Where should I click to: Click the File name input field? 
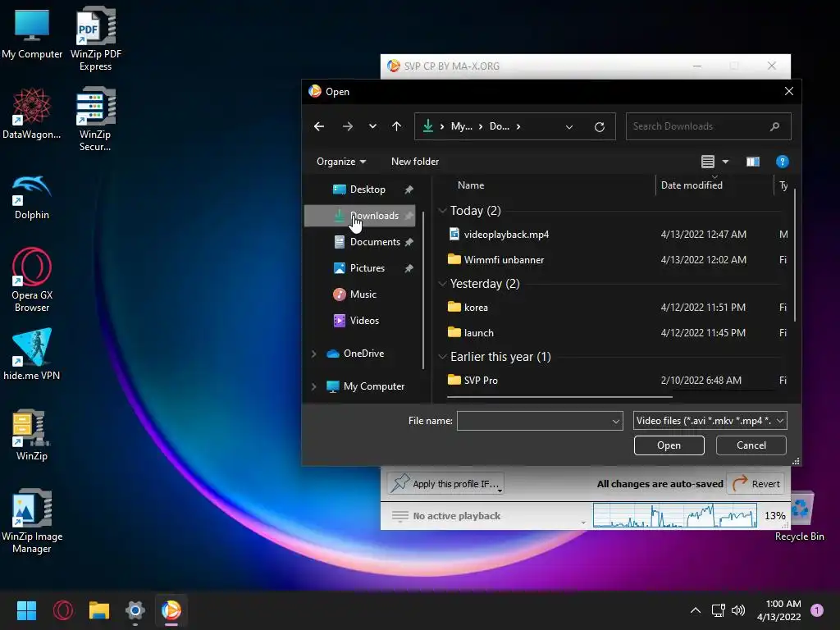click(x=533, y=421)
